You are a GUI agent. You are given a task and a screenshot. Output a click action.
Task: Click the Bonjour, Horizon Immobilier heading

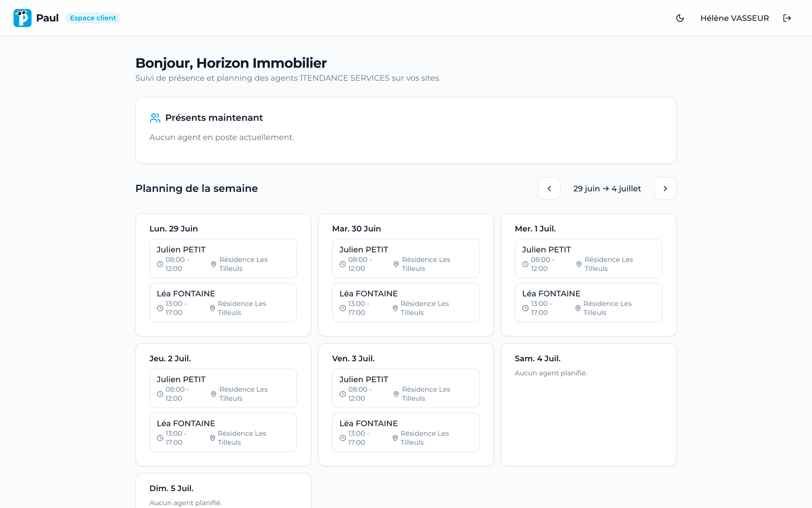click(231, 63)
